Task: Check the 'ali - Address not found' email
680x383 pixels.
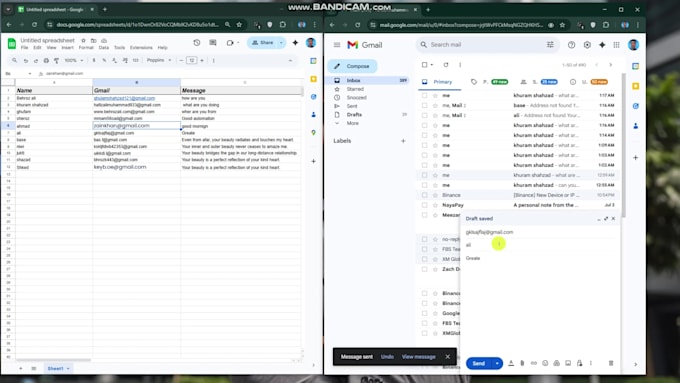Action: click(x=425, y=115)
